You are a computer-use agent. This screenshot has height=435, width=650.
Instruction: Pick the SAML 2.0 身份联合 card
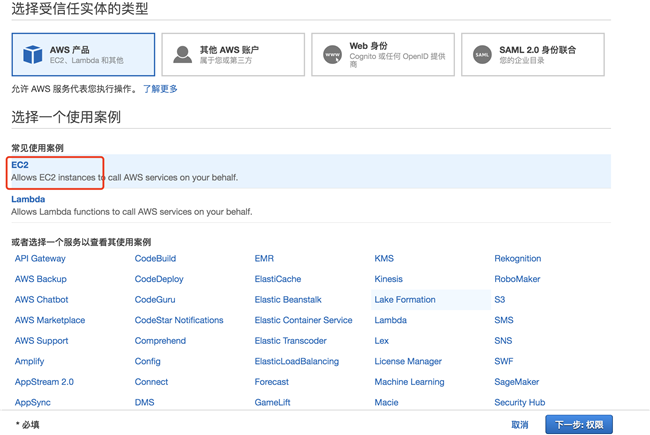533,55
